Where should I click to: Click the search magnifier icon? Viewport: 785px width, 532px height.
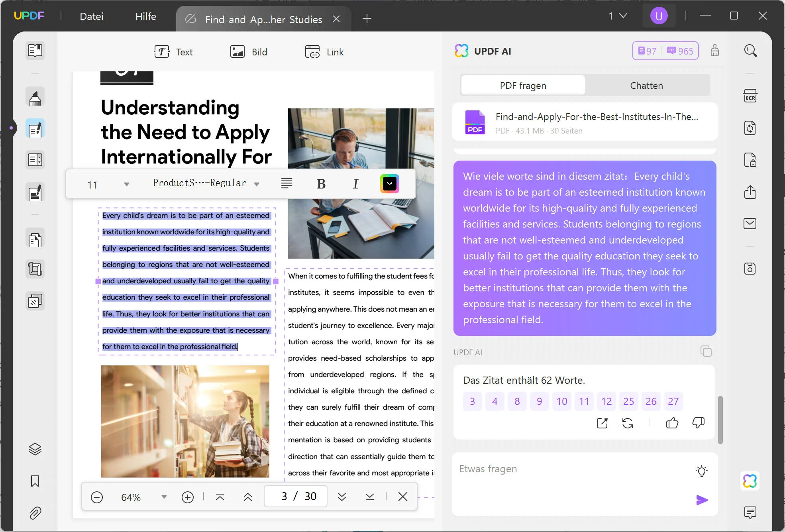pyautogui.click(x=750, y=51)
